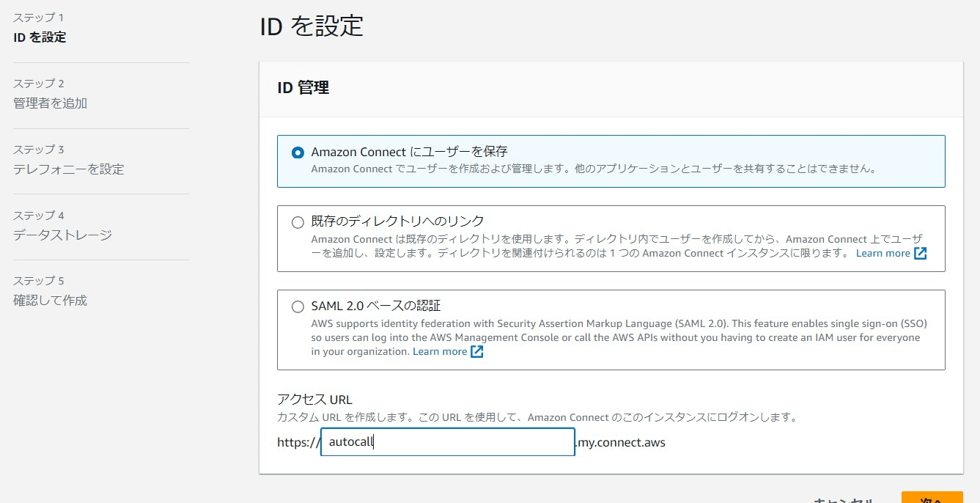The height and width of the screenshot is (503, 980).
Task: Open external link icon beside SAML Learn more
Action: click(x=477, y=351)
